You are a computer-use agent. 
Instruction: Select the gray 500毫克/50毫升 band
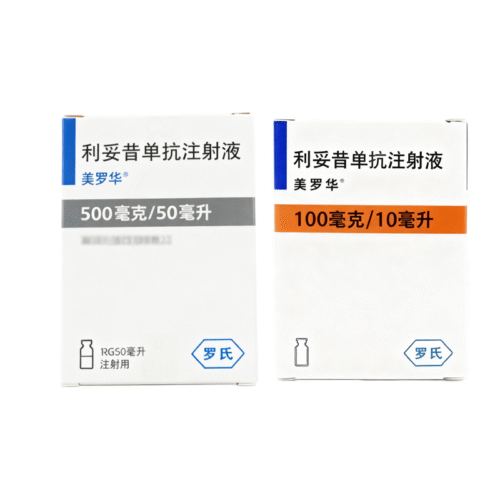[x=158, y=213]
